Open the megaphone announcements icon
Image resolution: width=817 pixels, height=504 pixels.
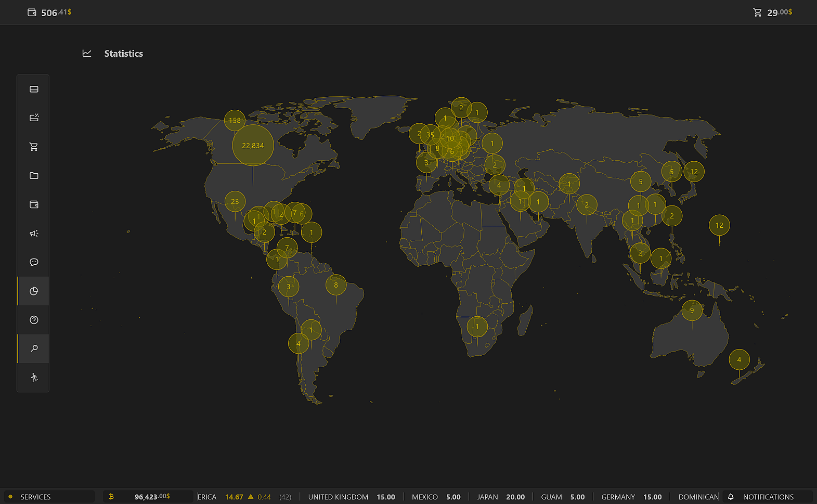(x=34, y=234)
